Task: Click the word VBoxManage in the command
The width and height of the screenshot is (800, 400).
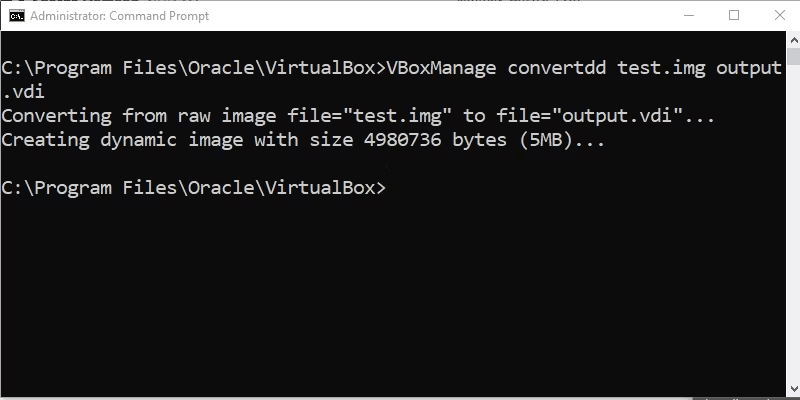Action: (441, 68)
